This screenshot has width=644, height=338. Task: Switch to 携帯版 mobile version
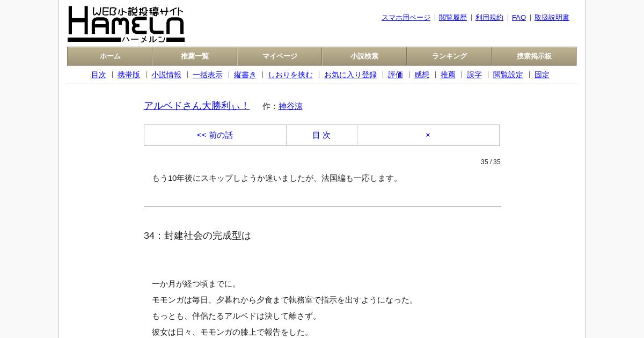[129, 75]
